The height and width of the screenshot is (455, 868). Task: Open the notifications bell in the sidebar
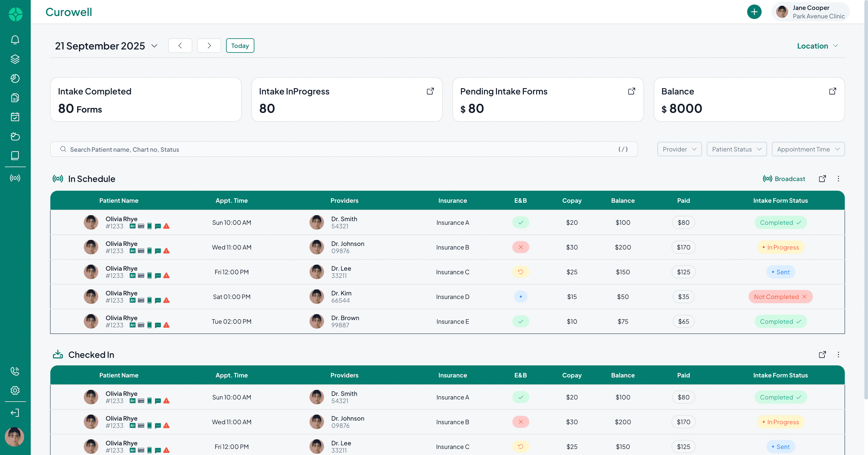pos(15,40)
